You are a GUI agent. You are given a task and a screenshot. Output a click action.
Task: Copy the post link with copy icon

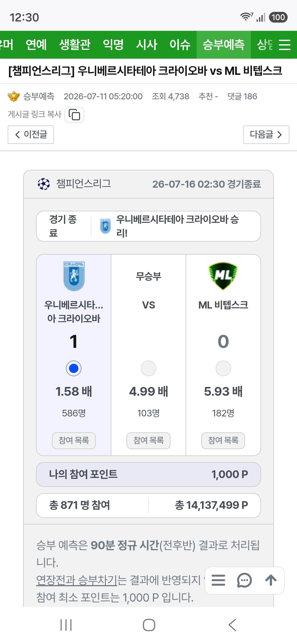(x=74, y=114)
